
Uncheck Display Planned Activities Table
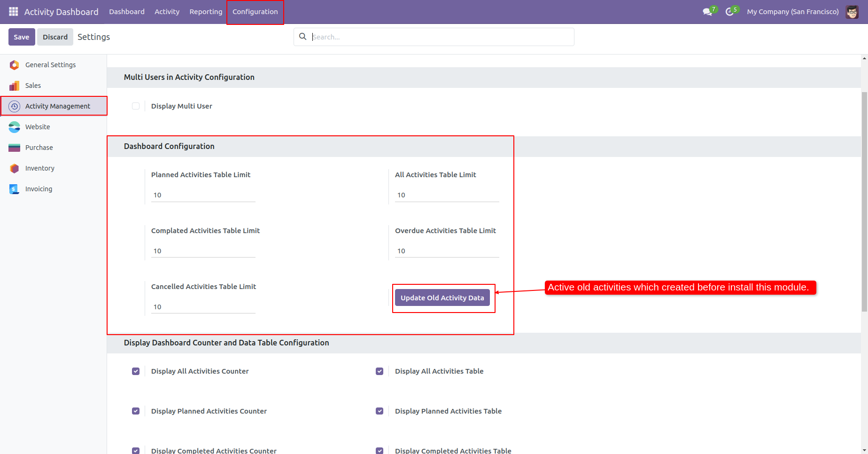tap(380, 411)
